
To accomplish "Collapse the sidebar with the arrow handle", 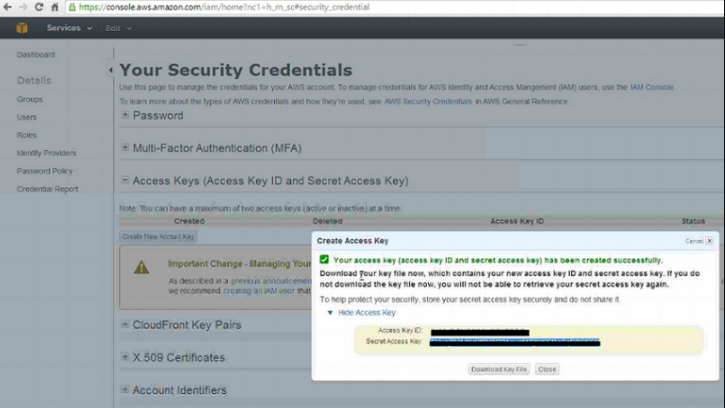I will coord(110,70).
